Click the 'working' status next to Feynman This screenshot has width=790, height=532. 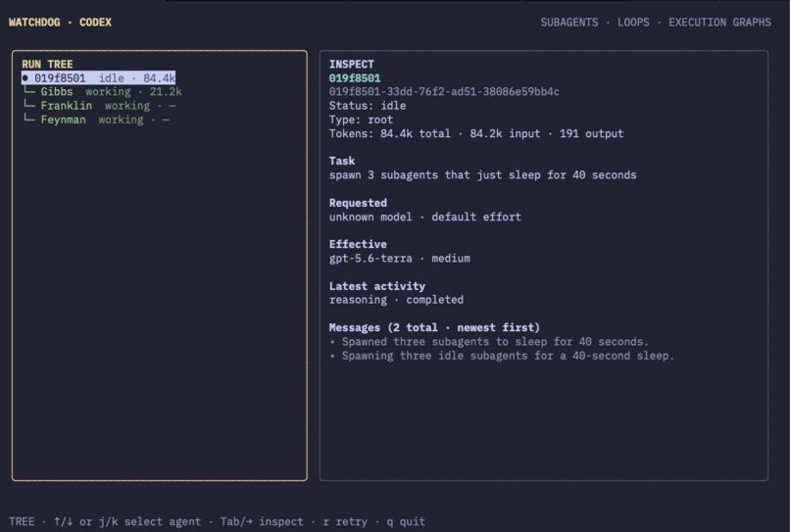[121, 120]
